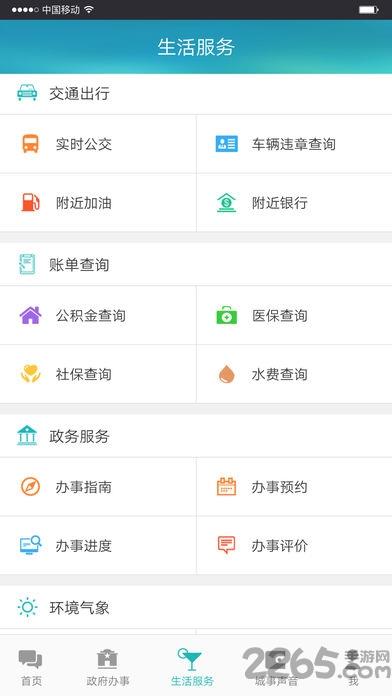The image size is (392, 696).
Task: Tap the 交通出行 section header
Action: [196, 94]
